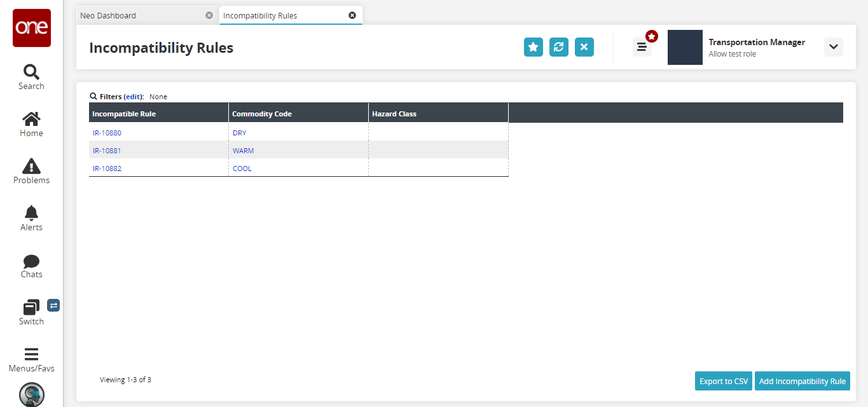The width and height of the screenshot is (868, 407).
Task: Expand the user role dropdown chevron
Action: coord(834,47)
